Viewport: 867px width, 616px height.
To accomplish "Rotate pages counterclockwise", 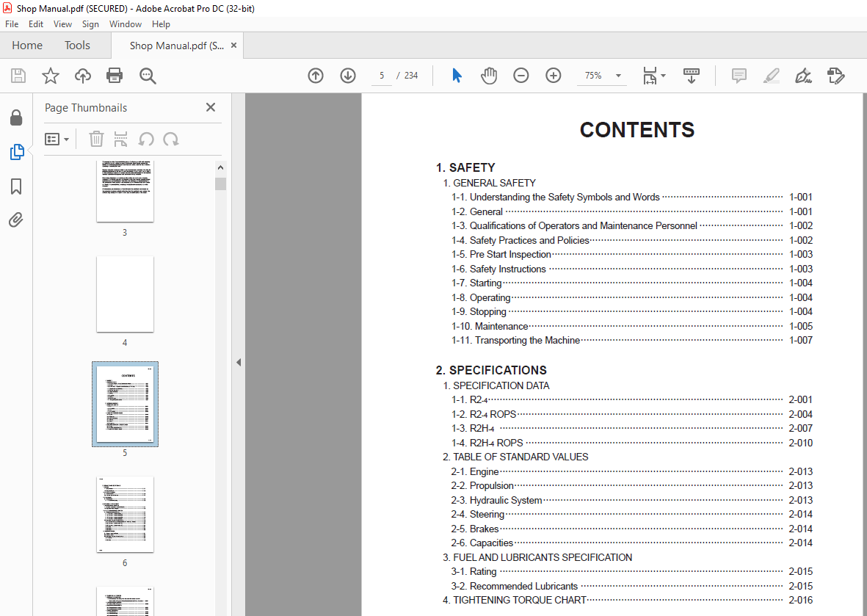I will (x=146, y=139).
